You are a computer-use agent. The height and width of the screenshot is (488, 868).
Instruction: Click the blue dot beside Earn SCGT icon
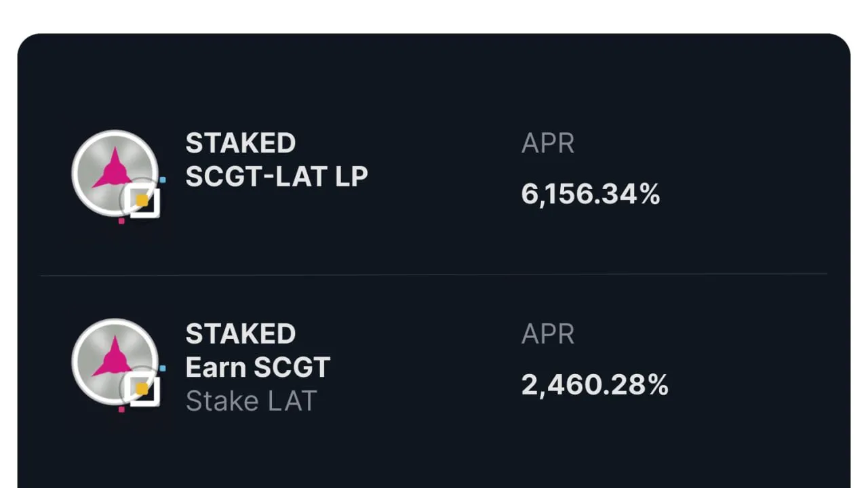[x=163, y=369]
